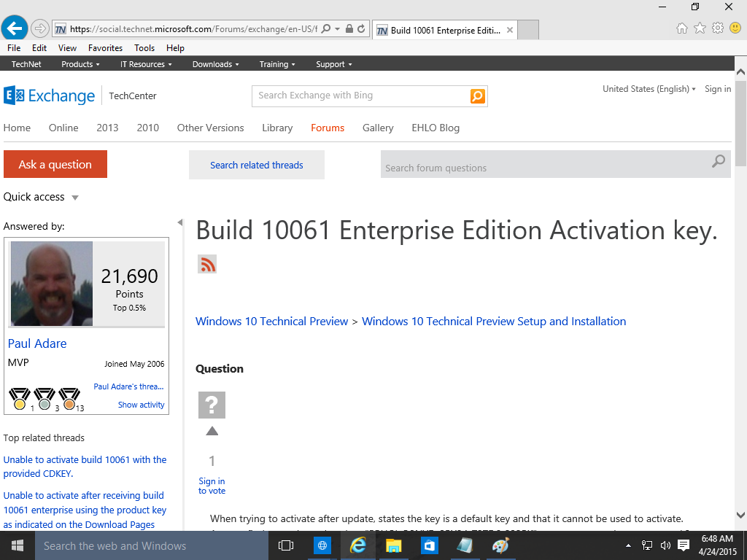
Task: Open the notepad-style app on the taskbar
Action: pos(465,545)
